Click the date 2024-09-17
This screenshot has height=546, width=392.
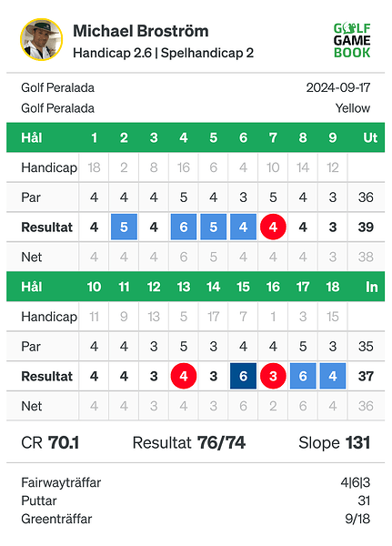[338, 87]
